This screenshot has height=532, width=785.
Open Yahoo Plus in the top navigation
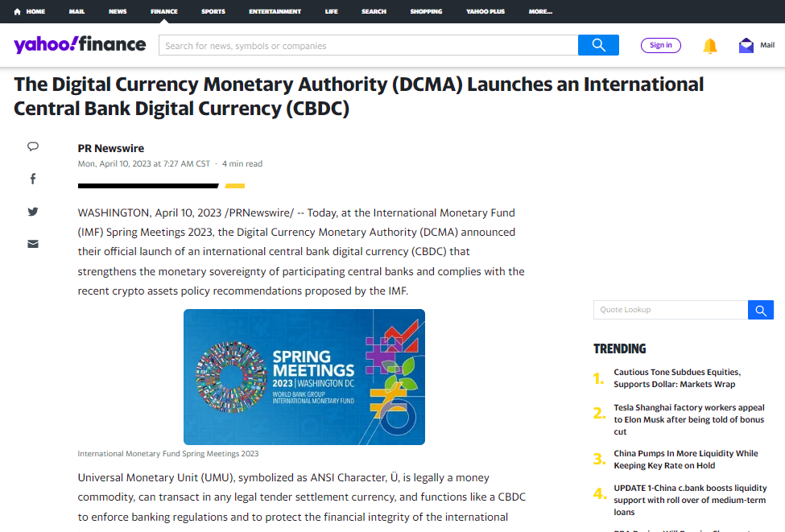(485, 11)
